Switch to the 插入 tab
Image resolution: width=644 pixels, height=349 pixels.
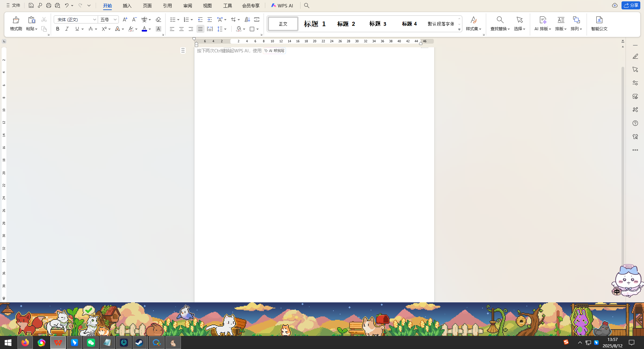coord(127,6)
